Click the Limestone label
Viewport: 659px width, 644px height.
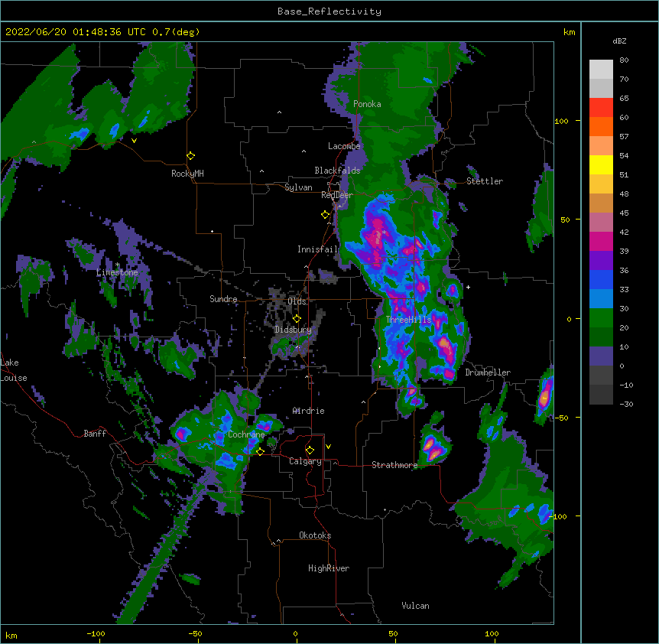point(117,272)
